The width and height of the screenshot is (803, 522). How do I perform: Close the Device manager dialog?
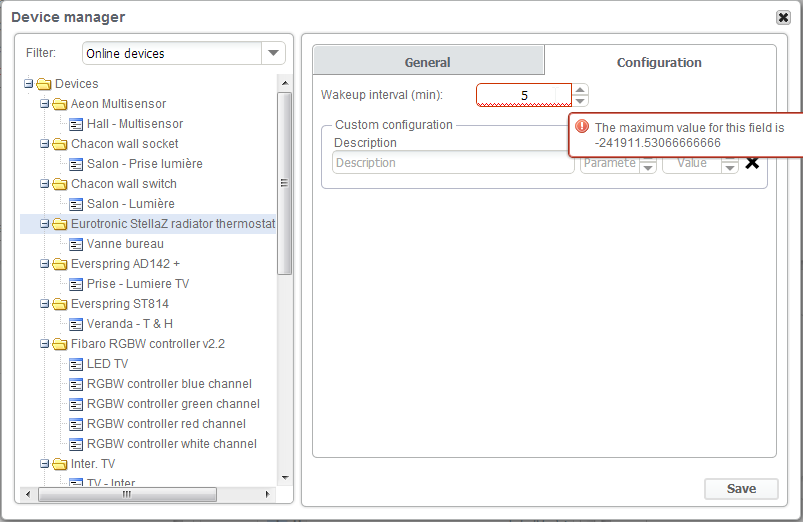783,17
